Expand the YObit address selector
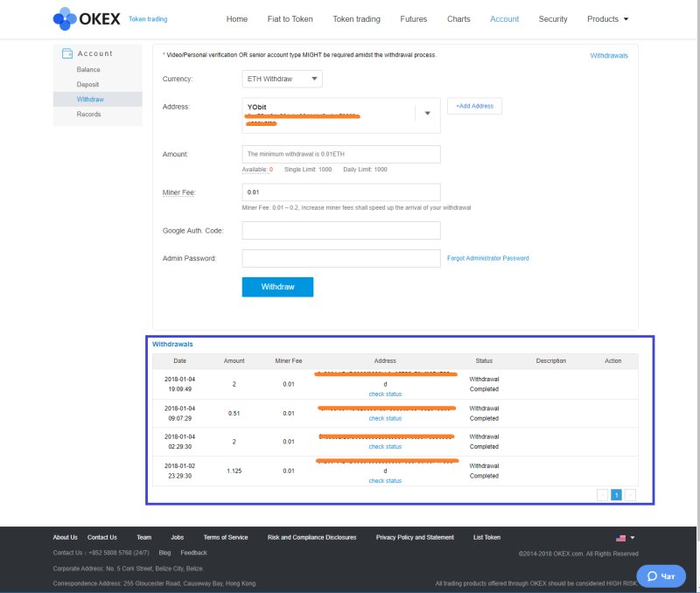The height and width of the screenshot is (593, 700). pyautogui.click(x=427, y=114)
